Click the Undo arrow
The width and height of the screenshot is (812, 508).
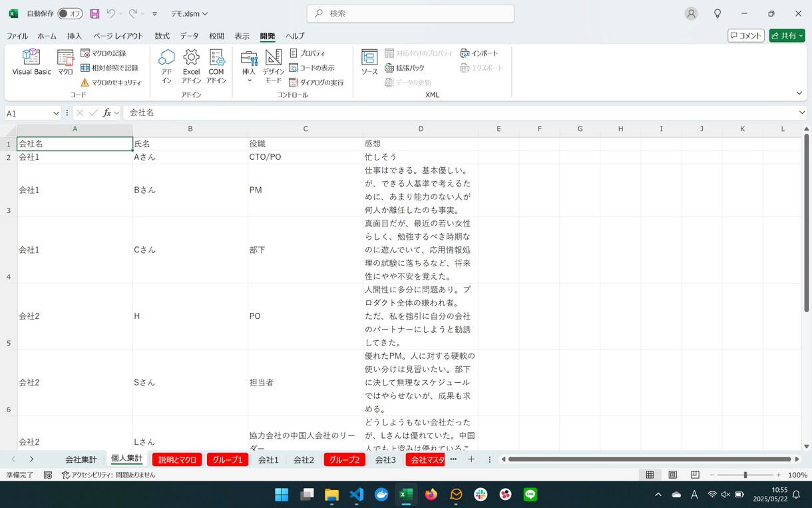pos(111,13)
